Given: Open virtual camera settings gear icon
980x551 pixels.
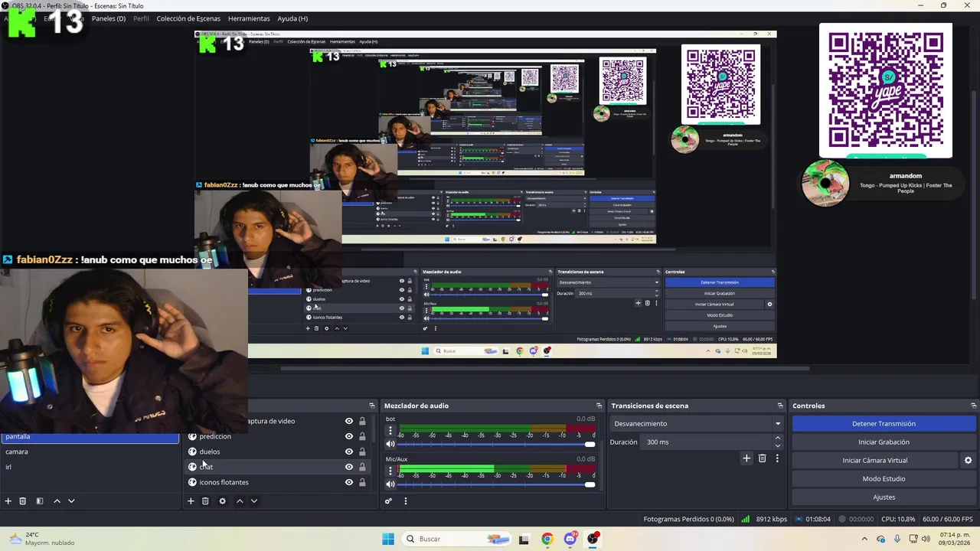Looking at the screenshot, I should click(x=968, y=461).
